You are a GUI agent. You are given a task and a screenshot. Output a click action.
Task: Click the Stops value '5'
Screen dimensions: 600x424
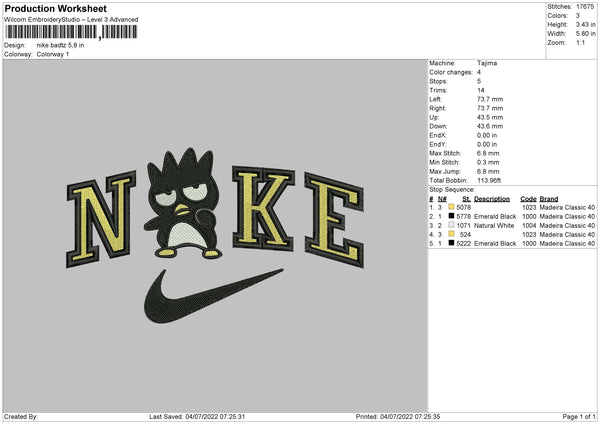tap(479, 81)
